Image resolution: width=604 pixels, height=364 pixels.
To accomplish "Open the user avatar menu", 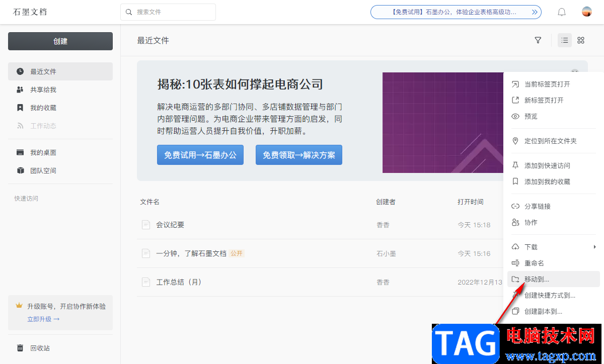I will pyautogui.click(x=586, y=12).
